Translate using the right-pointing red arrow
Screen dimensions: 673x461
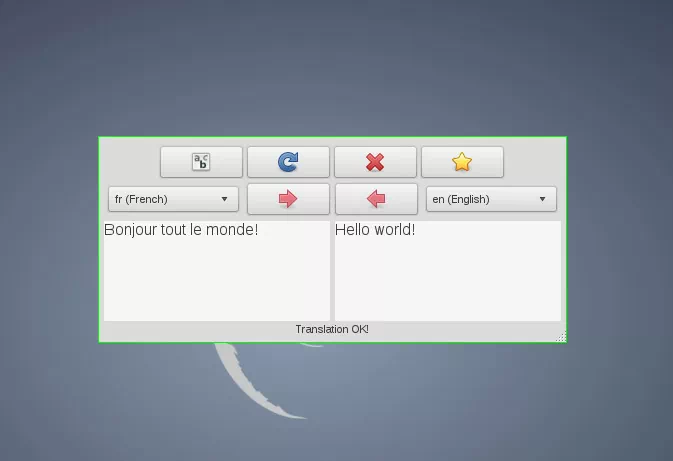click(288, 199)
